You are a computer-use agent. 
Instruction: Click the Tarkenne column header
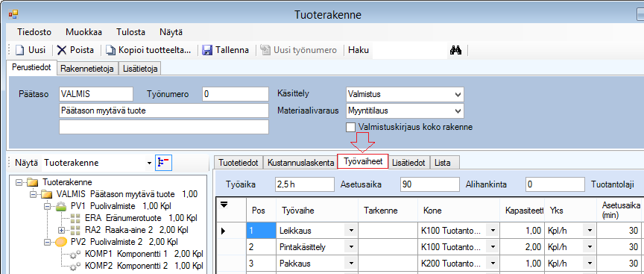(388, 211)
